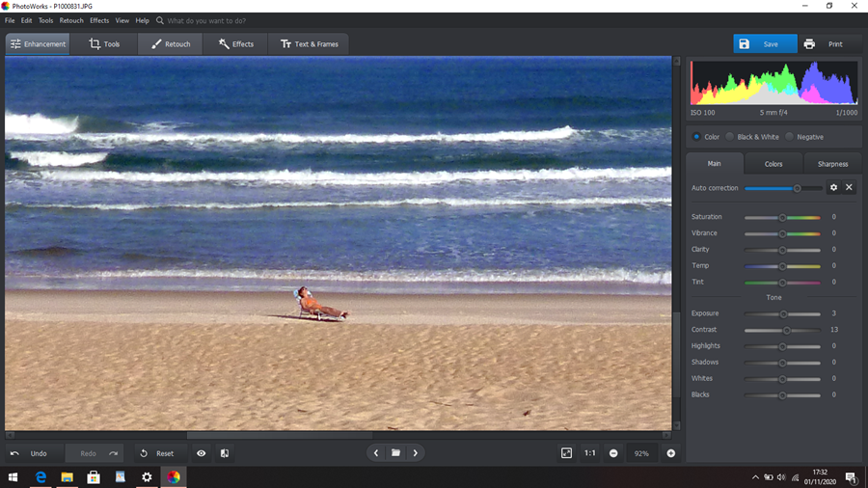Open the Effects tab
Image resolution: width=868 pixels, height=488 pixels.
pos(236,43)
